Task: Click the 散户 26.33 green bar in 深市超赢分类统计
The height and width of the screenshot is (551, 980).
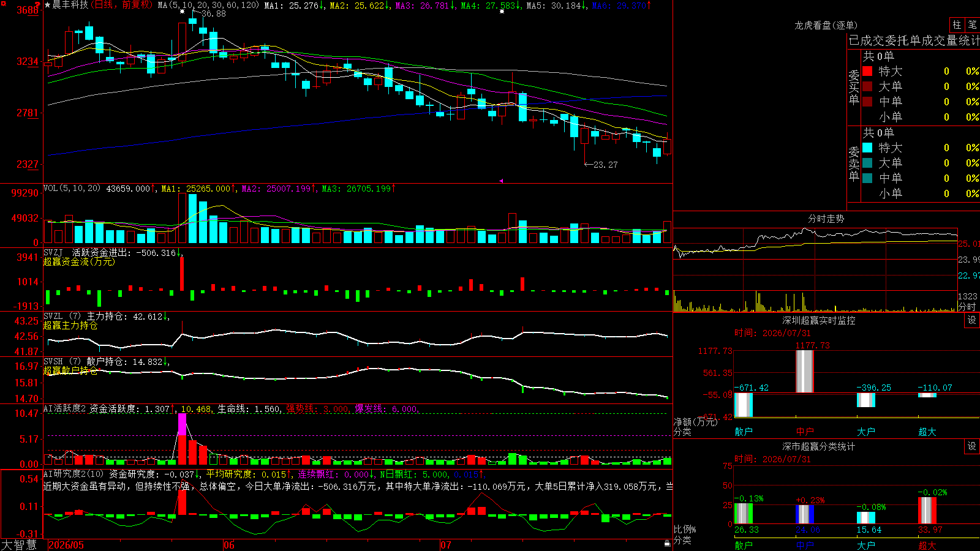Action: [744, 514]
